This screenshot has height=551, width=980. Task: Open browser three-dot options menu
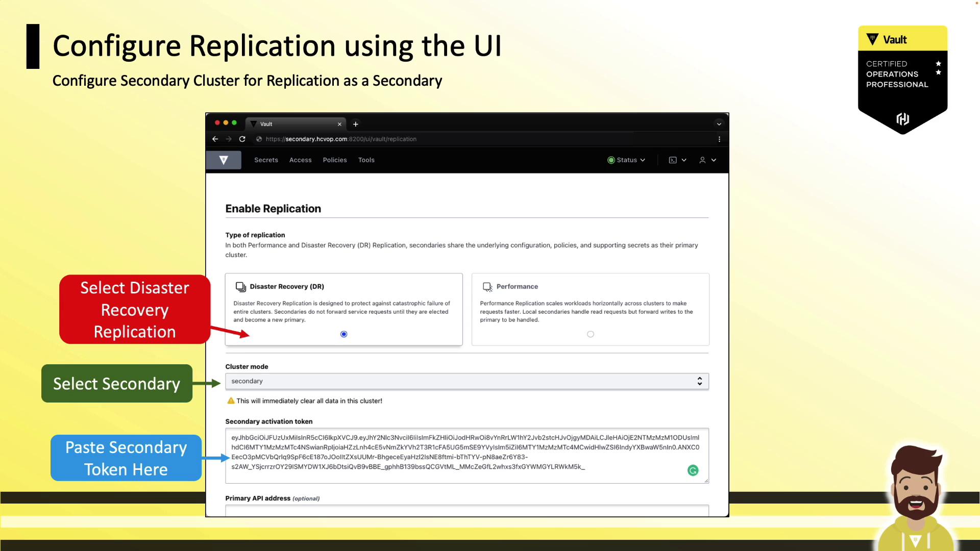point(719,139)
